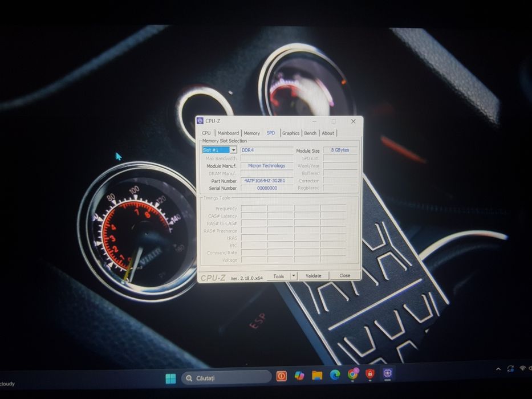Open the Windows Start menu

coord(170,378)
